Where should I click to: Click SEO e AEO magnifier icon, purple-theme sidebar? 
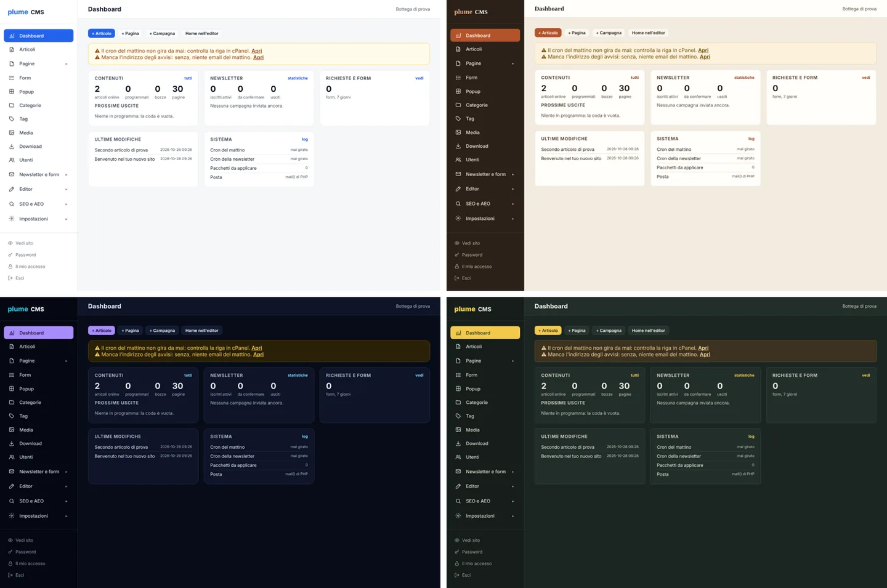coord(12,501)
